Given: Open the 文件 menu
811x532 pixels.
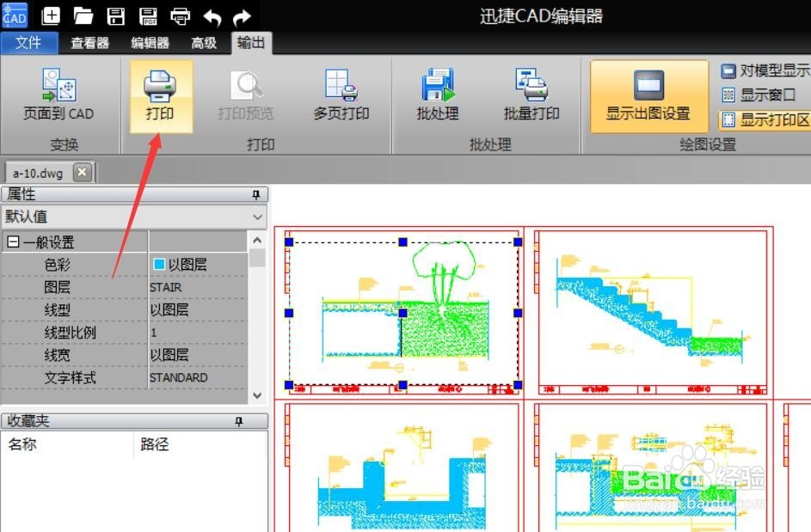Looking at the screenshot, I should [29, 42].
